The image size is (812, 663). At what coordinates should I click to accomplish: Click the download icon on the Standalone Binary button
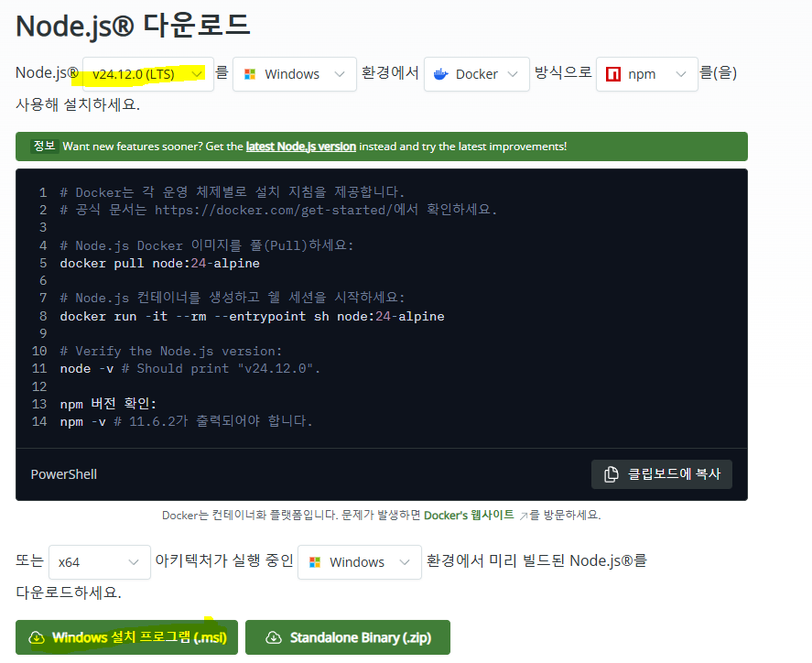pyautogui.click(x=273, y=637)
